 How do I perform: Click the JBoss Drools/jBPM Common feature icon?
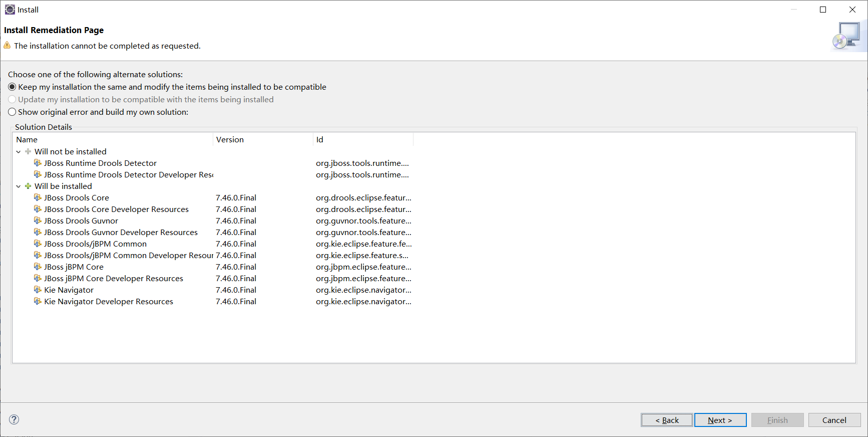(x=38, y=244)
